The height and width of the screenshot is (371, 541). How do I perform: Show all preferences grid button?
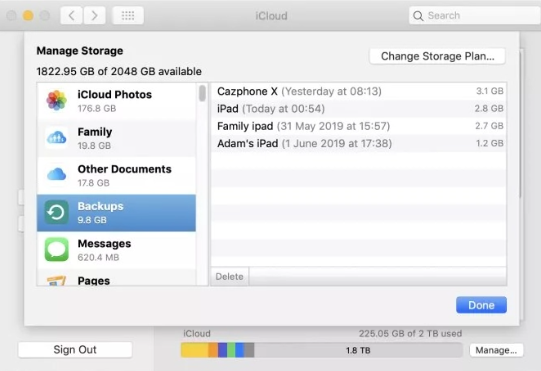pos(128,16)
